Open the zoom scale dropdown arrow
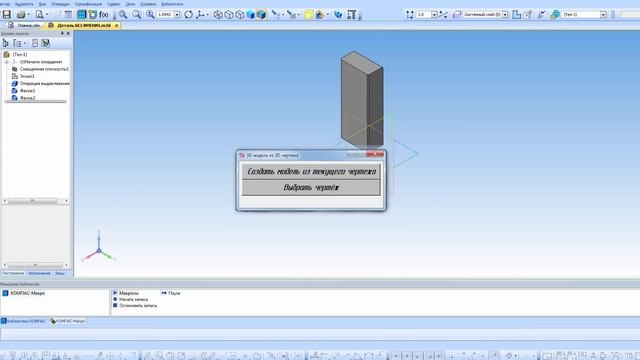Image resolution: width=640 pixels, height=360 pixels. (x=177, y=15)
